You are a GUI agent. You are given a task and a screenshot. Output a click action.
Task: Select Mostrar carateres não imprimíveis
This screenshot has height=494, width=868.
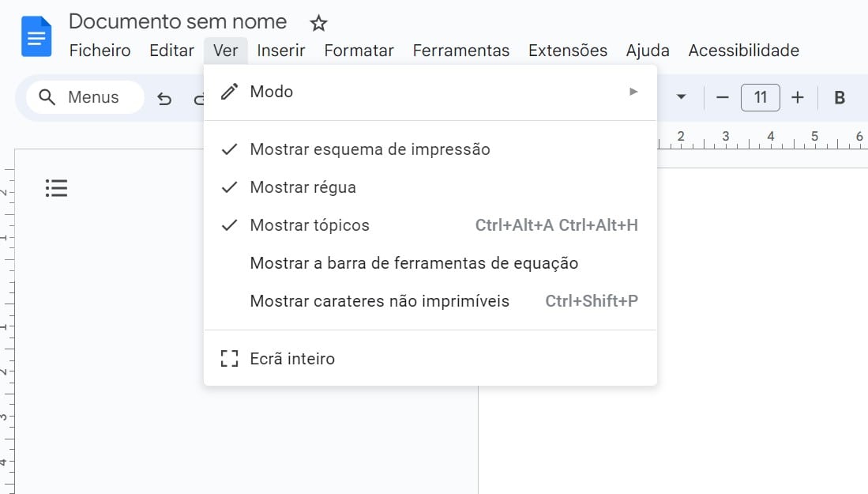coord(379,301)
